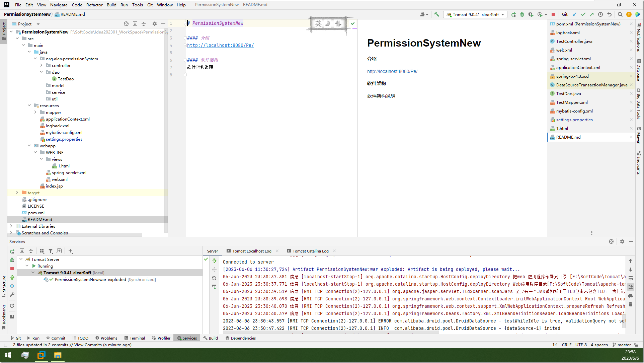Close spring-servlet.xml in the file list
644x363 pixels.
pyautogui.click(x=631, y=59)
